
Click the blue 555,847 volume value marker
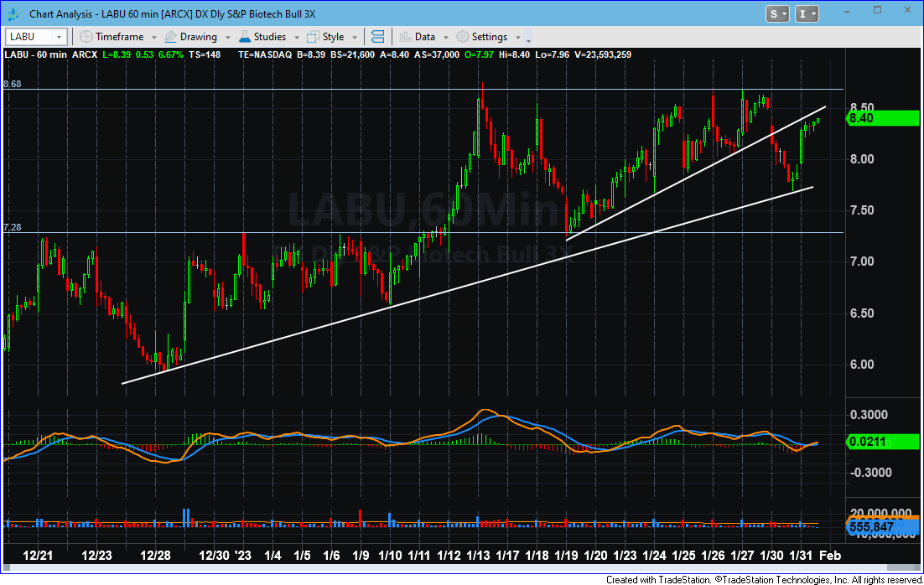click(882, 526)
